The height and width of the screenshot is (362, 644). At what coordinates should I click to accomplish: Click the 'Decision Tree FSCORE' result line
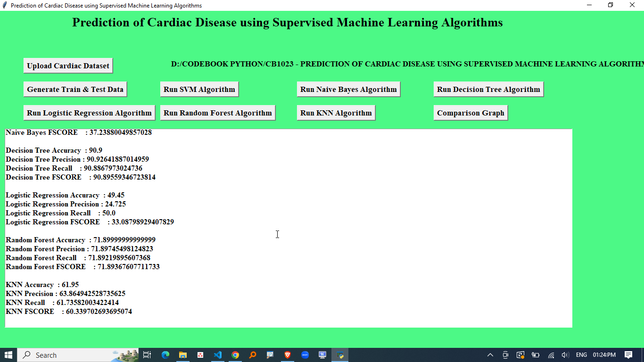coord(81,177)
